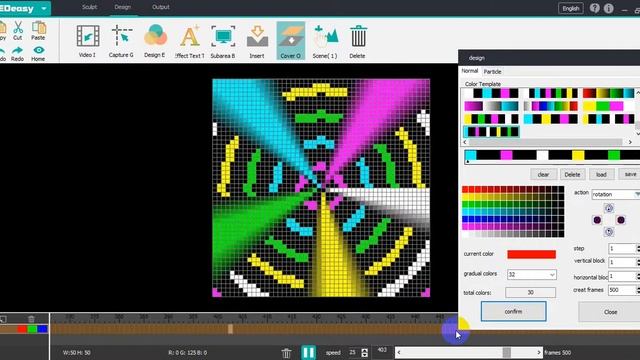Viewport: 640px width, 360px height.
Task: Click the color template horizontal scrollbar
Action: point(545,142)
